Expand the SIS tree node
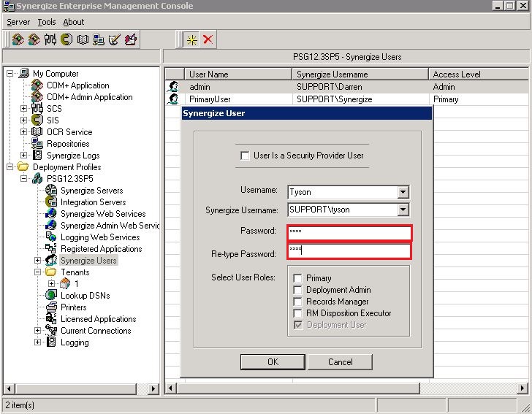Viewport: 532px width, 414px height. (23, 120)
